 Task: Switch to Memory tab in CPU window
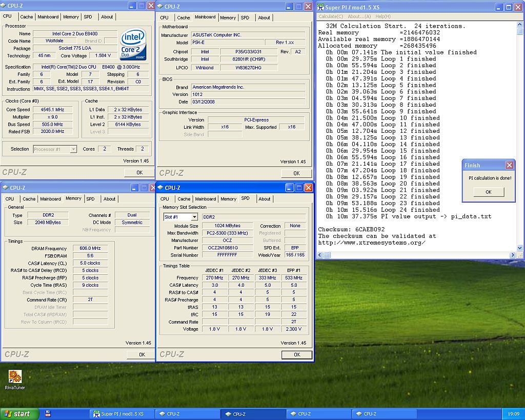coord(71,17)
